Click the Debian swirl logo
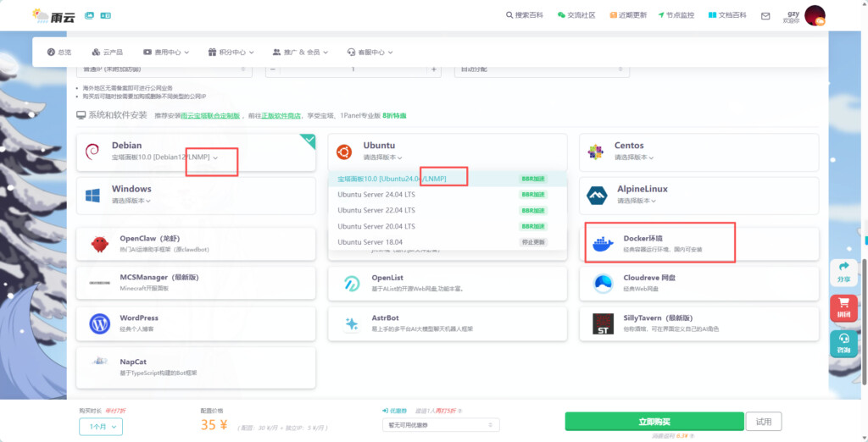 (92, 151)
